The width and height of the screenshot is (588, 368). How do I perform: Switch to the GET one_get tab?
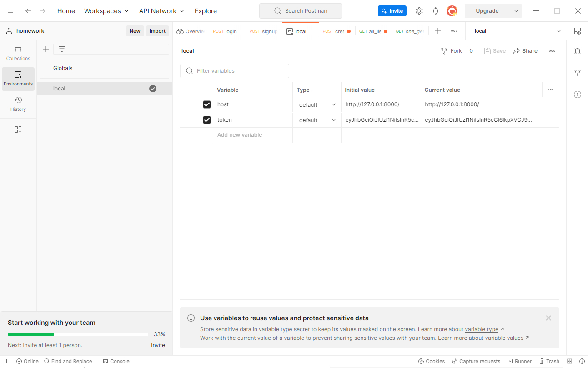(x=410, y=31)
